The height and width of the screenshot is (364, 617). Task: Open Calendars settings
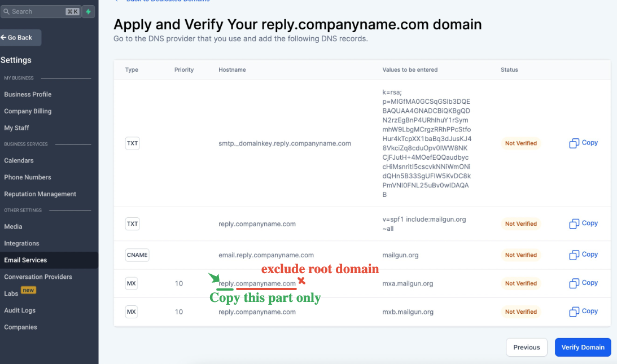coord(19,160)
